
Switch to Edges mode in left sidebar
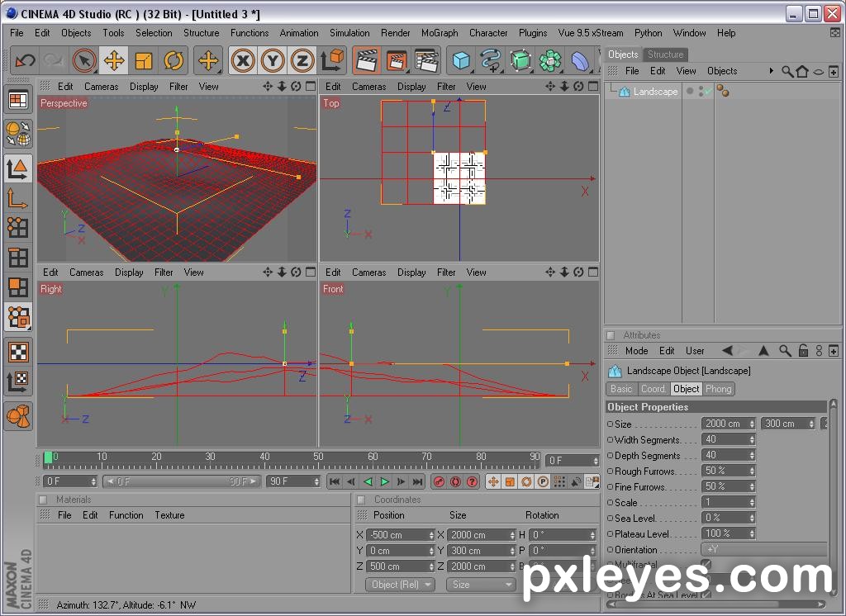18,258
